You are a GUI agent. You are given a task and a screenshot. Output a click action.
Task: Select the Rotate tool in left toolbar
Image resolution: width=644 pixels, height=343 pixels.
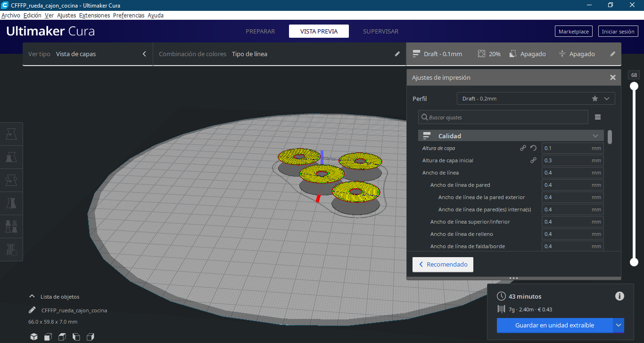tap(11, 180)
